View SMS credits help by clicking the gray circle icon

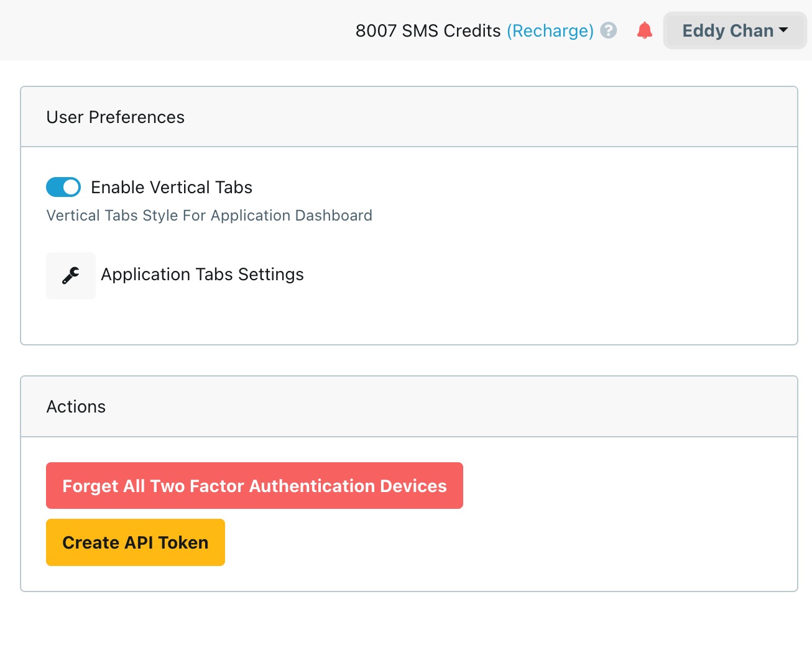coord(609,30)
